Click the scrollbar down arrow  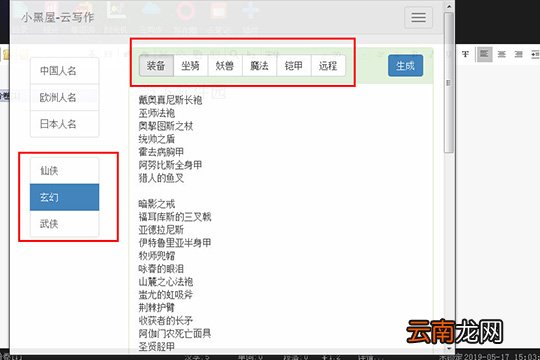[449, 349]
